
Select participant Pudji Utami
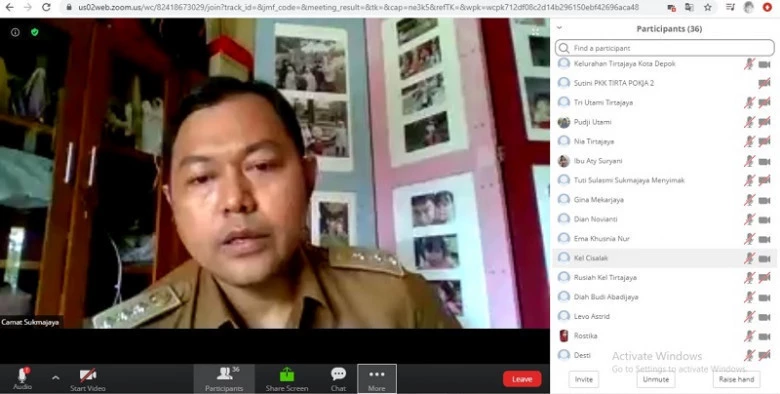coord(665,122)
